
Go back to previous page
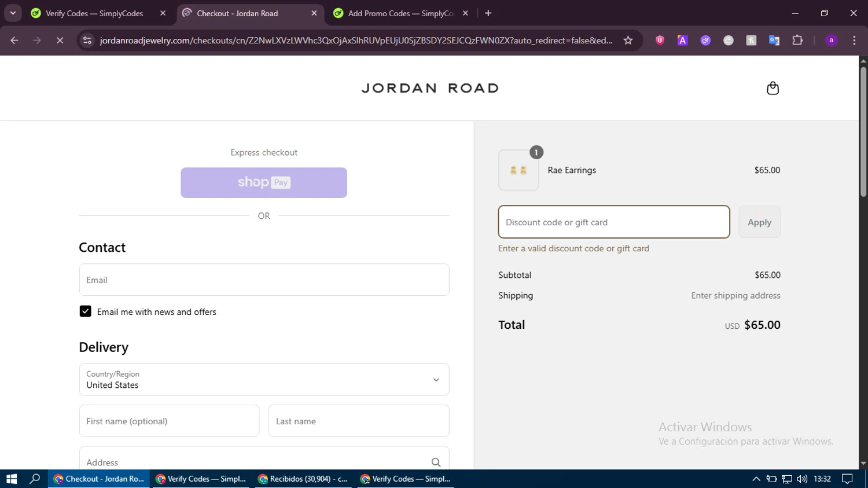click(x=14, y=41)
